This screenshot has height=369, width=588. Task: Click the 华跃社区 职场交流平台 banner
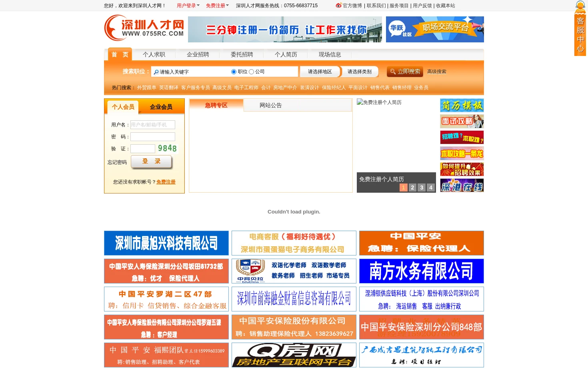[435, 29]
